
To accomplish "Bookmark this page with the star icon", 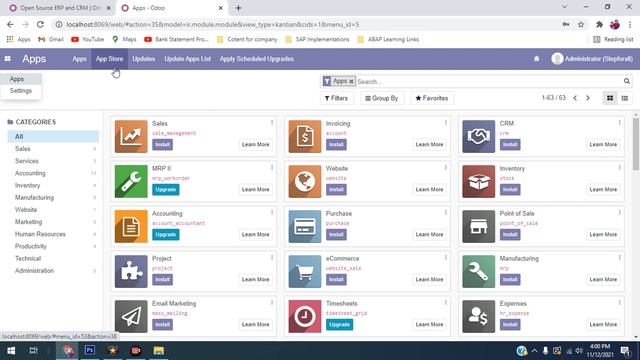I will (x=581, y=24).
